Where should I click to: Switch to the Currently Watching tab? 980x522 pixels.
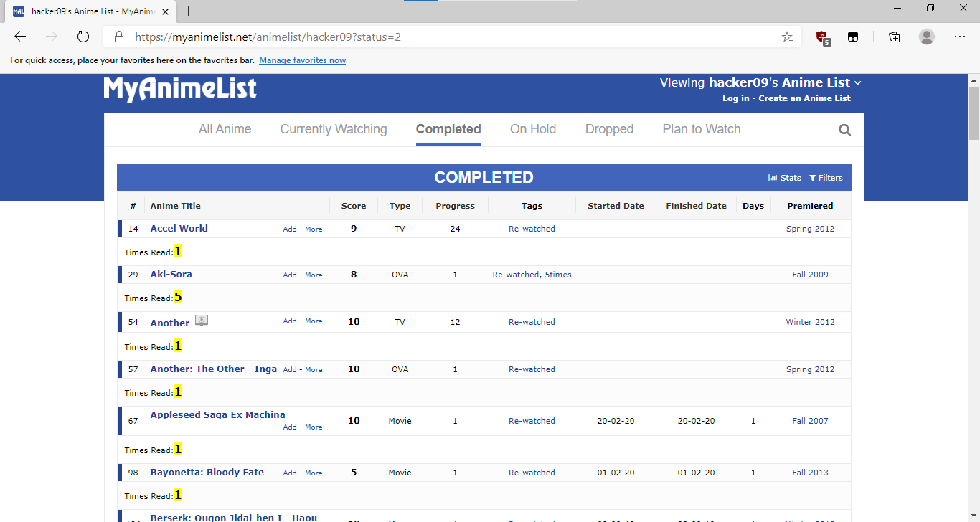point(334,129)
